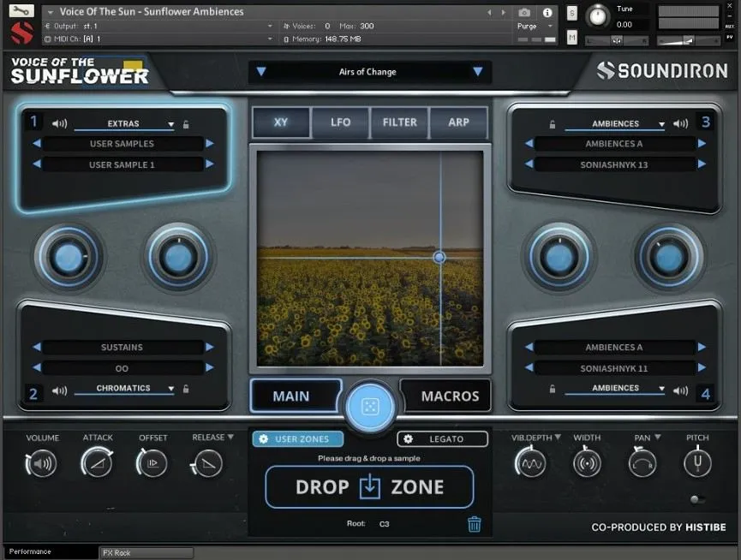
Task: Click next arrow beside layer 3 AMBIENCES A
Action: 702,144
